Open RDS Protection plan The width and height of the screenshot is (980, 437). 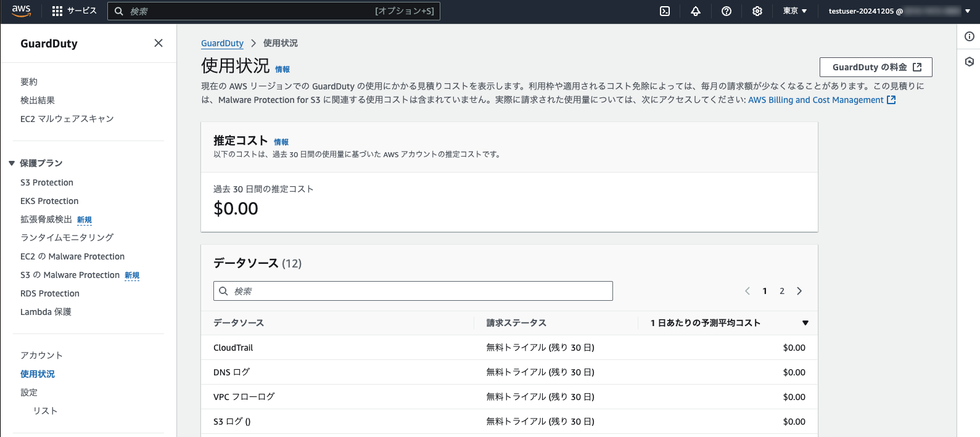50,293
